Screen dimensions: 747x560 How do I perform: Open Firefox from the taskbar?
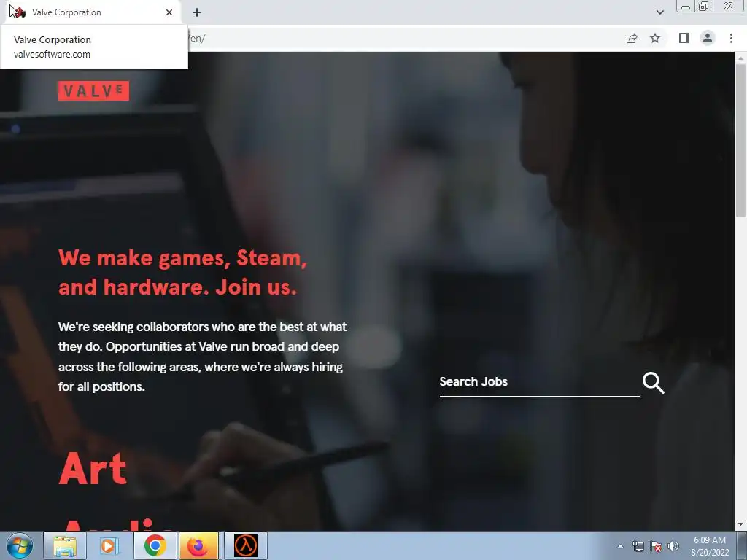coord(198,545)
